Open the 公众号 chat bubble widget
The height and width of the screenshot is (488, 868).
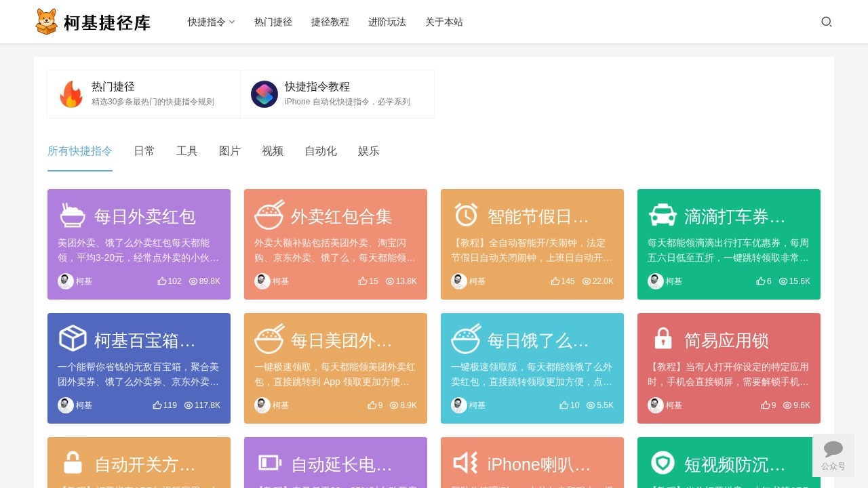click(833, 455)
